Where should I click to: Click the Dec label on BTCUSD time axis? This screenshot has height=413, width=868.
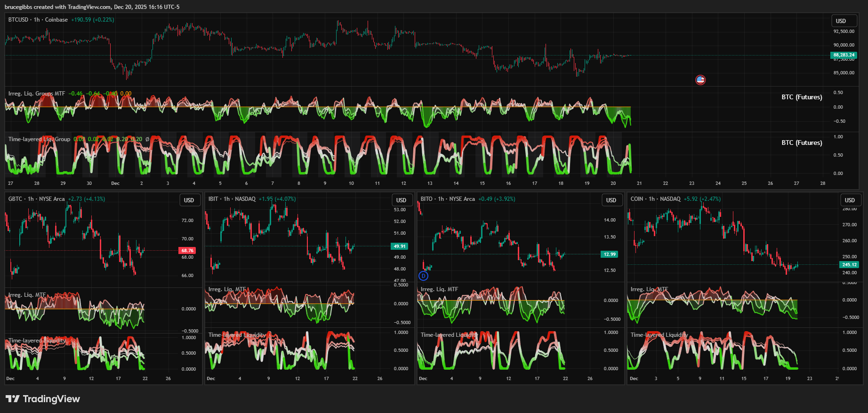tap(115, 183)
